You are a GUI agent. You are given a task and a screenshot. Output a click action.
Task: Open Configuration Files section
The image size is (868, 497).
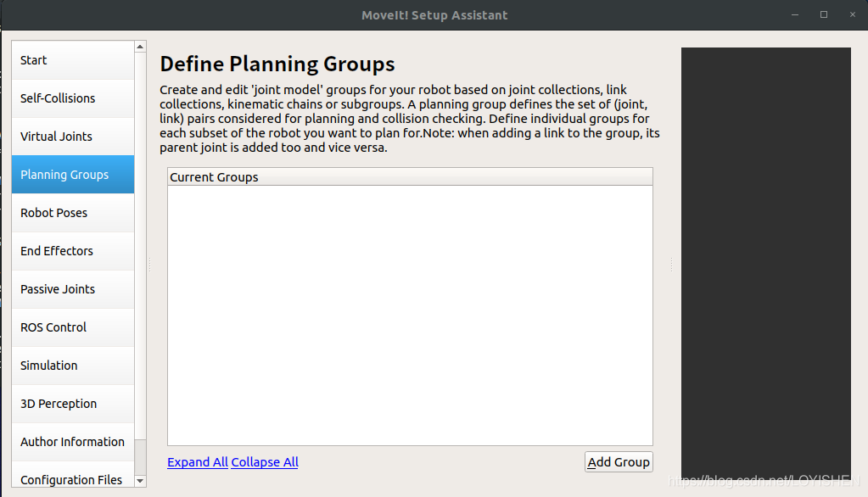pyautogui.click(x=72, y=474)
